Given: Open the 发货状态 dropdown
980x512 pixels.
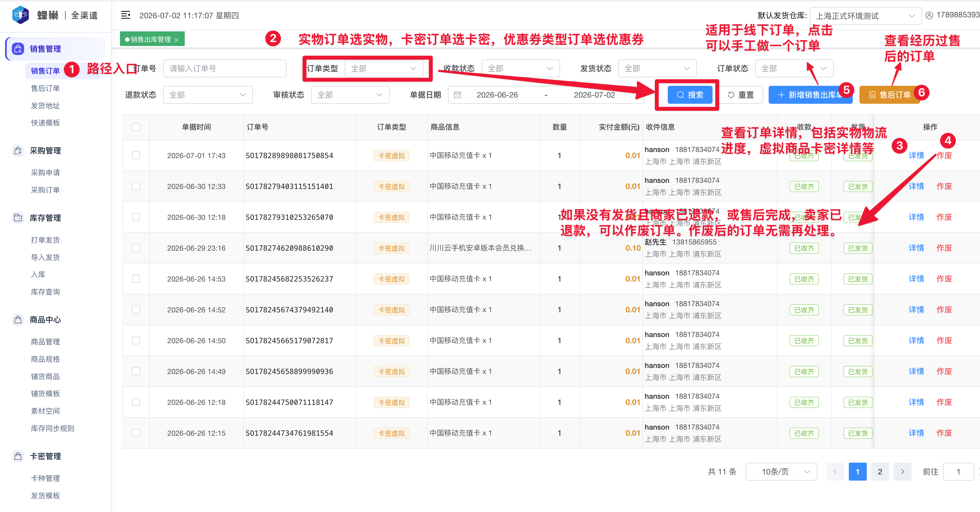Looking at the screenshot, I should pyautogui.click(x=657, y=68).
